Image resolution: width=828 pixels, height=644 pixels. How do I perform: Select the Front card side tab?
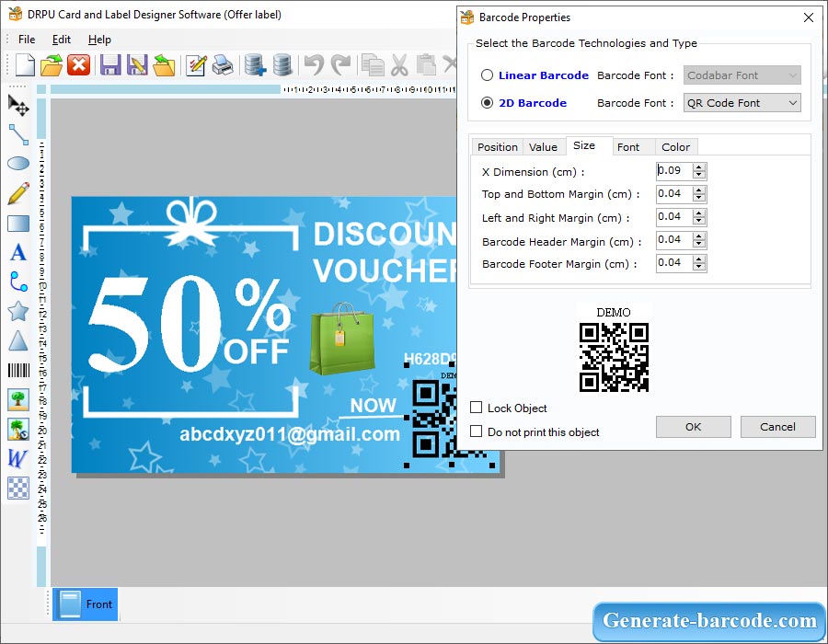point(86,604)
